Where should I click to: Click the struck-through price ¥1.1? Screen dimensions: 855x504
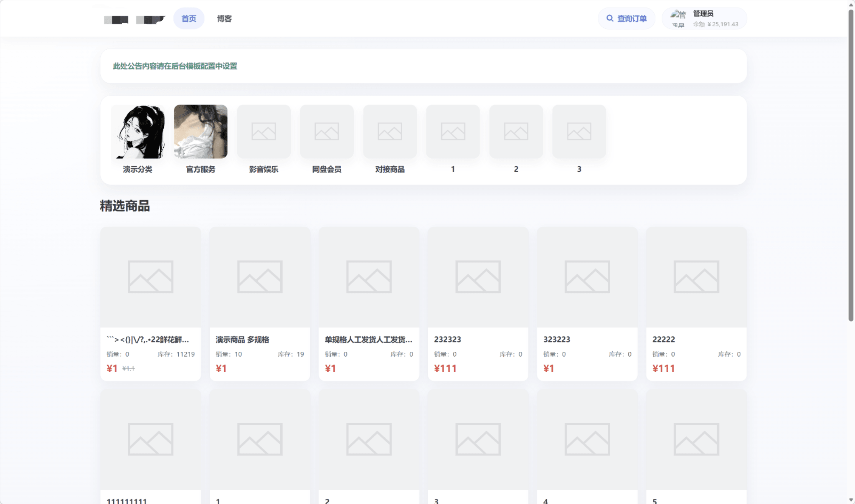129,368
